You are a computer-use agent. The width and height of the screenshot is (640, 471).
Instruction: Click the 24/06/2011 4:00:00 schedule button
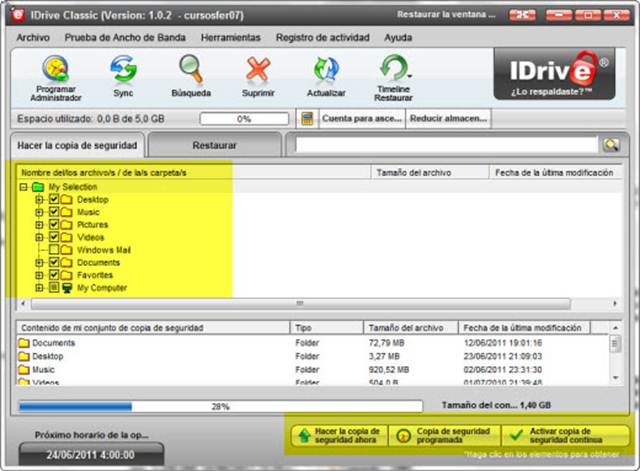click(x=91, y=454)
